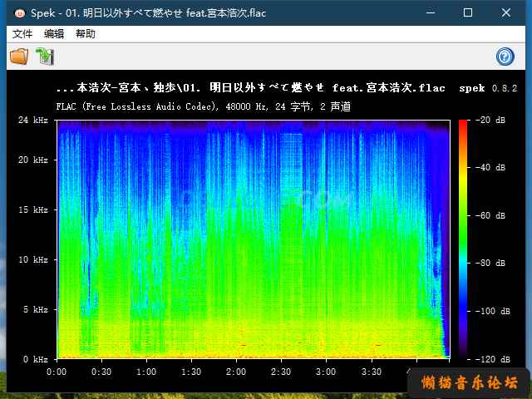Minimize the Spek window
This screenshot has height=399, width=532.
pos(431,13)
